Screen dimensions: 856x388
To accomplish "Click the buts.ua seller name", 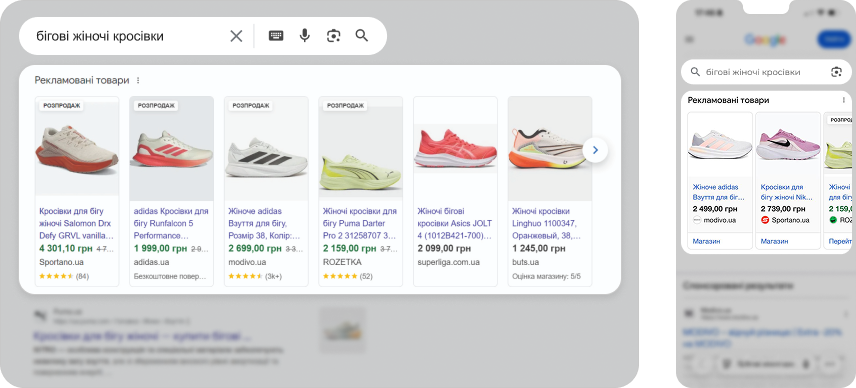I will click(525, 262).
